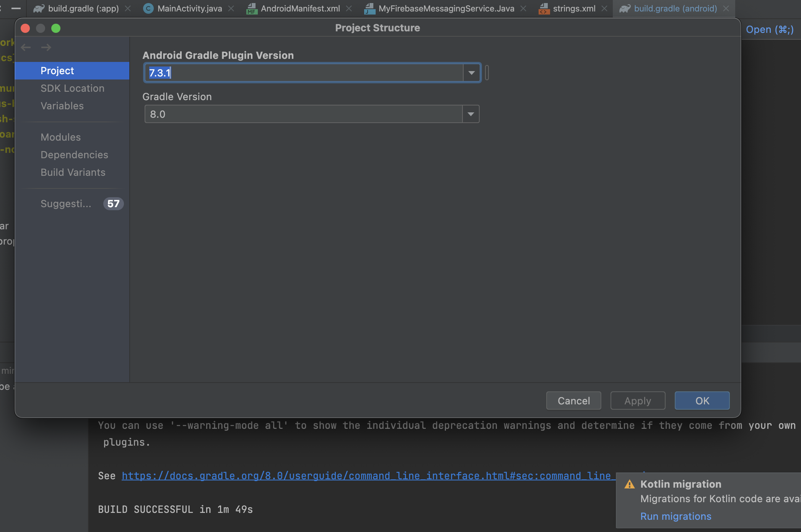Click the back navigation arrow in Project Structure
The width and height of the screenshot is (801, 532).
tap(26, 47)
